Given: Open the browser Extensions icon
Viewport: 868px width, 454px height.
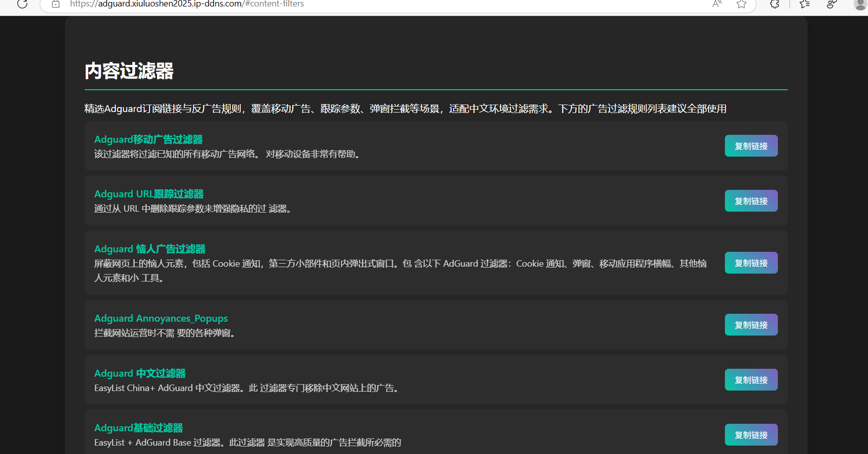Looking at the screenshot, I should pyautogui.click(x=774, y=4).
